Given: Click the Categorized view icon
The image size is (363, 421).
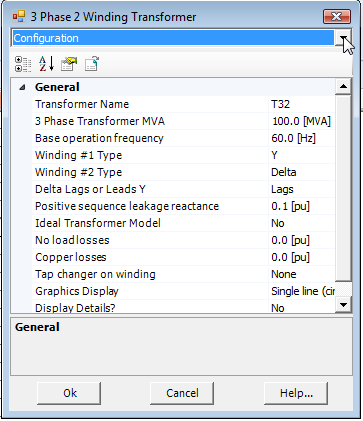Looking at the screenshot, I should point(23,64).
